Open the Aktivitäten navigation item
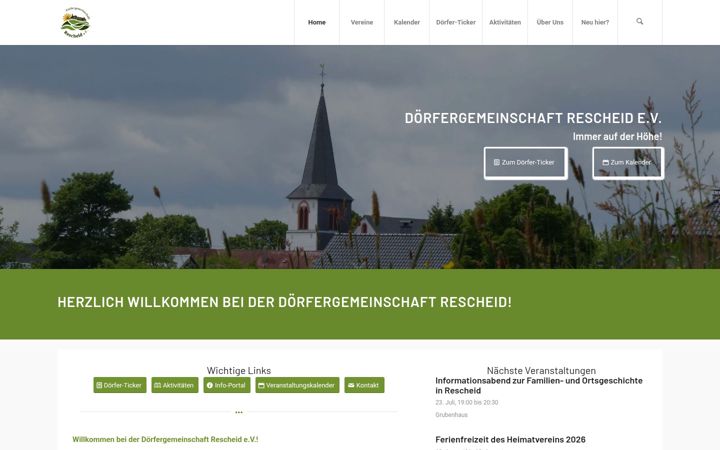Screen dimensions: 720x450 505,22
